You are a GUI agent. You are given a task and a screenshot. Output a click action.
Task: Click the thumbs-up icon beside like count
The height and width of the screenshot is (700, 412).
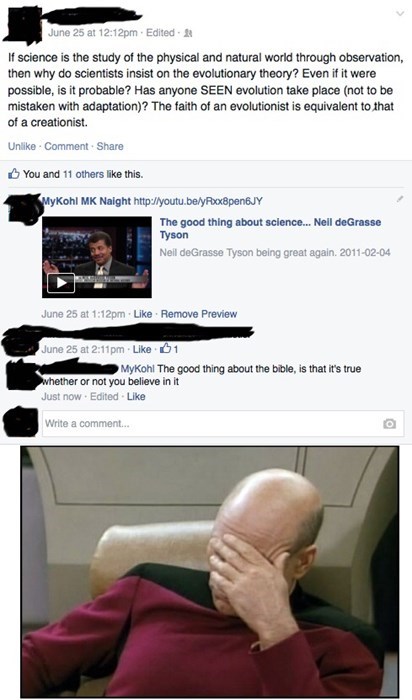pos(14,174)
